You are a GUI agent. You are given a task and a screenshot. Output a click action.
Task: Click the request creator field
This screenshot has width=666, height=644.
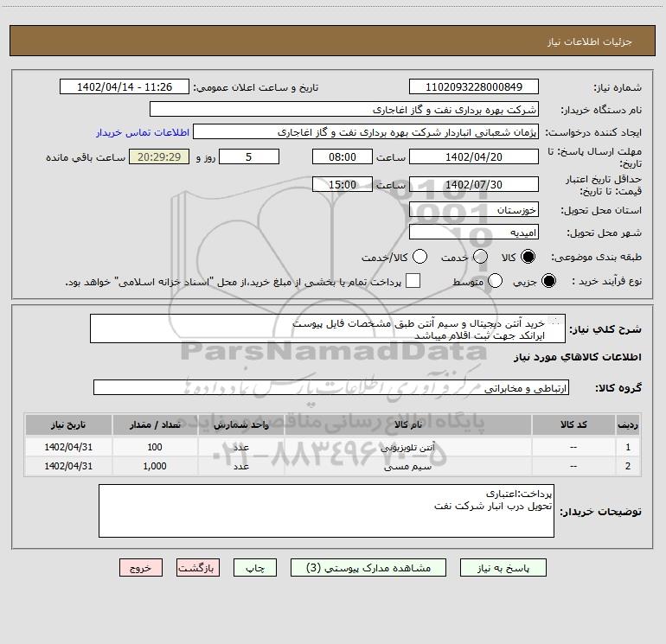point(366,131)
